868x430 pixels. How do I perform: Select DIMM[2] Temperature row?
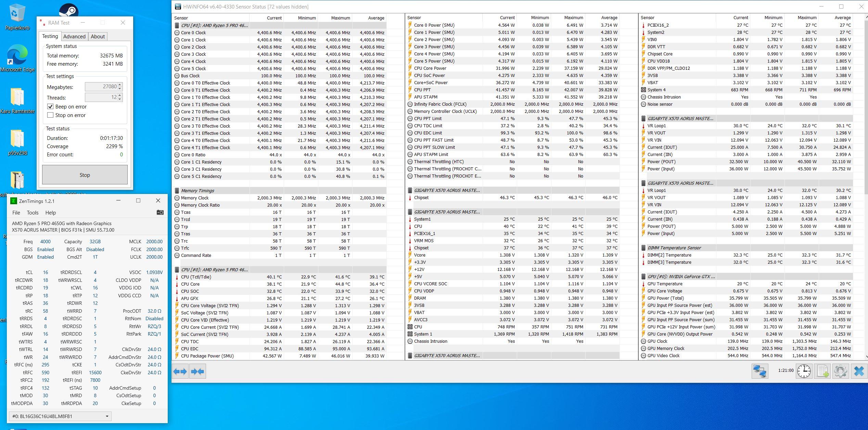[746, 255]
